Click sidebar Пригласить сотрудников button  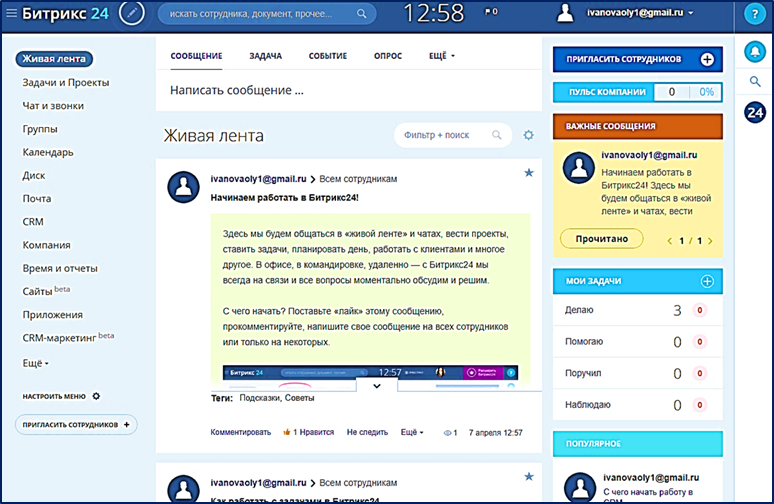(x=76, y=425)
